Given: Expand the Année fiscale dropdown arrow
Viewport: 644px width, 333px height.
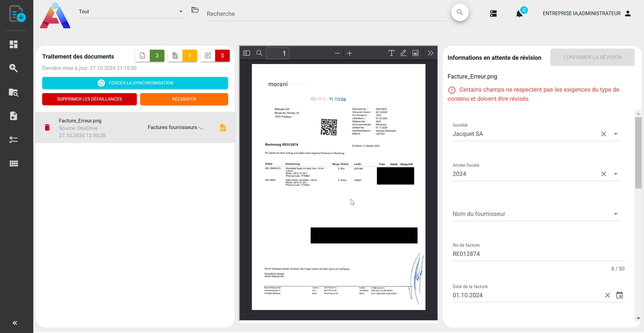Looking at the screenshot, I should [616, 174].
